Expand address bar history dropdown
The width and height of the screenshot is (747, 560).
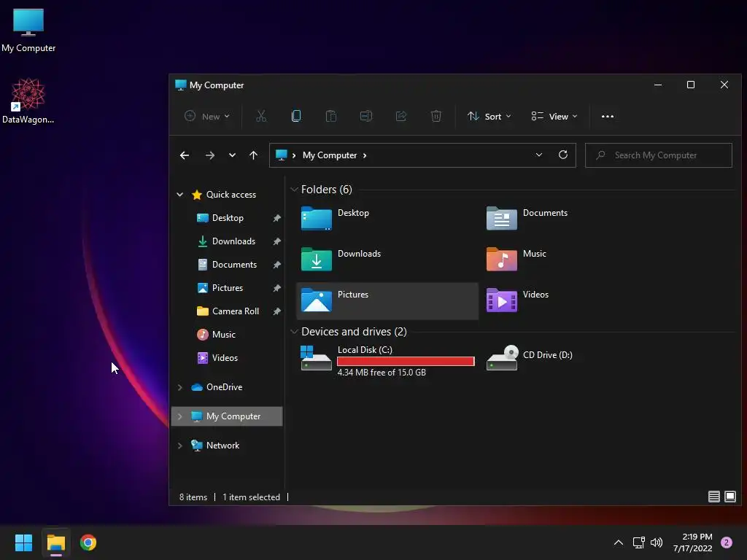(x=539, y=155)
